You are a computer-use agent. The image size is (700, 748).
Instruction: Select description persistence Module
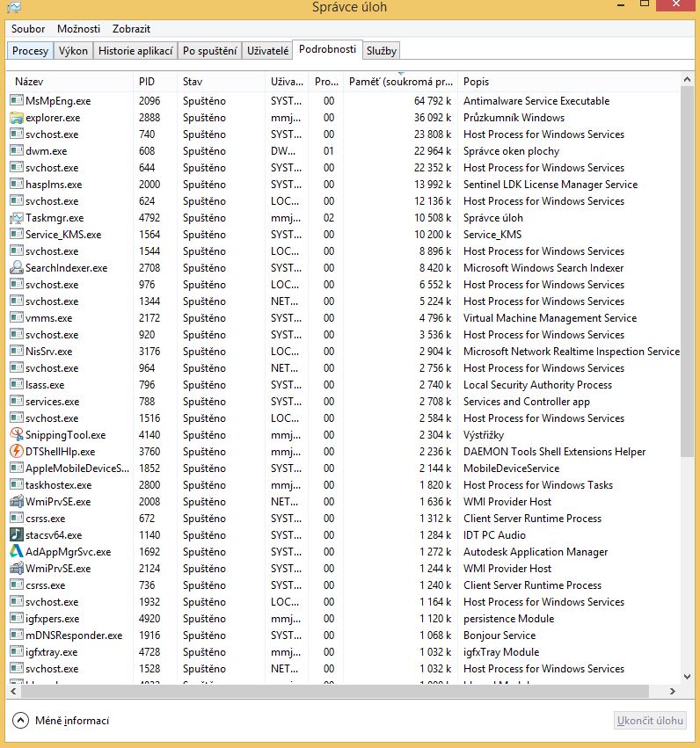point(508,618)
